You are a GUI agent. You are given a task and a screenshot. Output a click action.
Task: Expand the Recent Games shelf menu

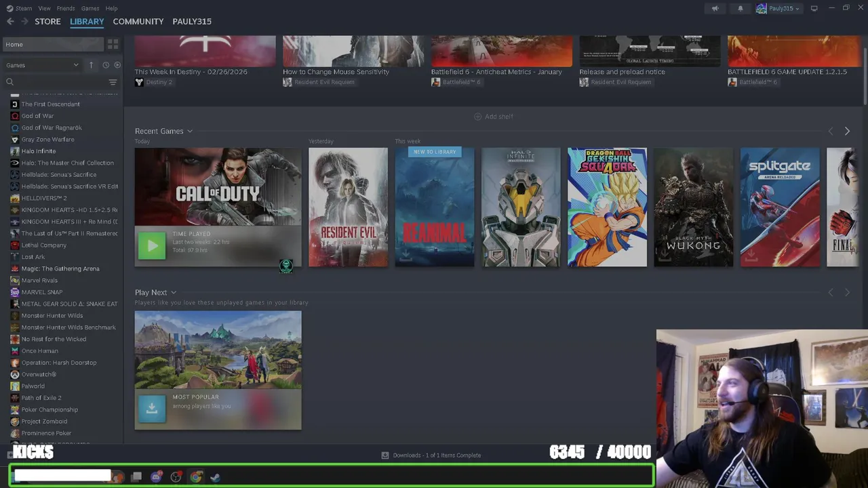[190, 131]
